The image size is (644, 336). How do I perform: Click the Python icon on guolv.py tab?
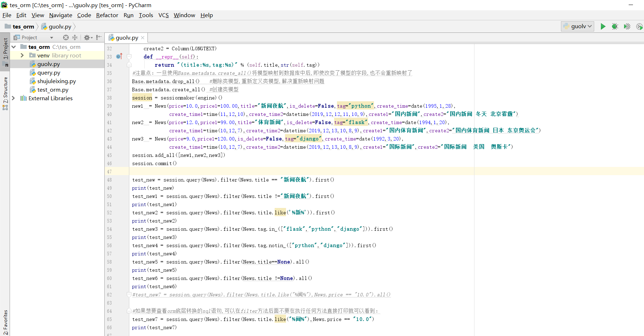(x=111, y=37)
